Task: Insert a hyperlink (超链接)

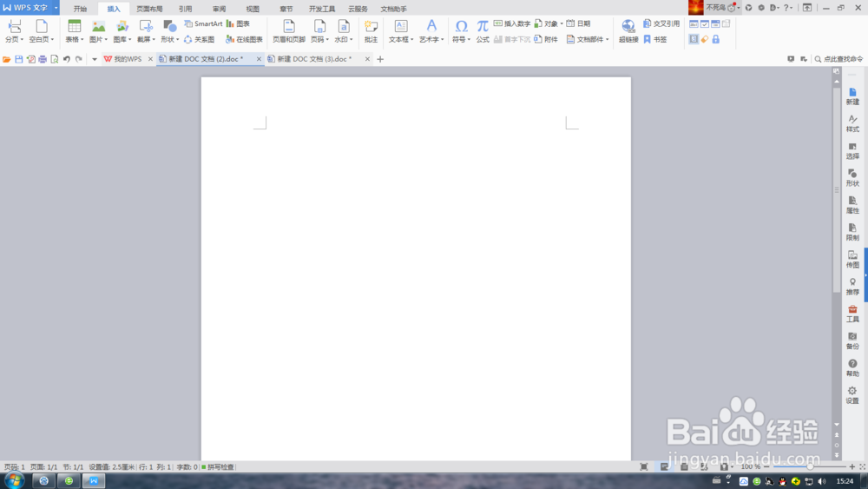Action: [628, 30]
